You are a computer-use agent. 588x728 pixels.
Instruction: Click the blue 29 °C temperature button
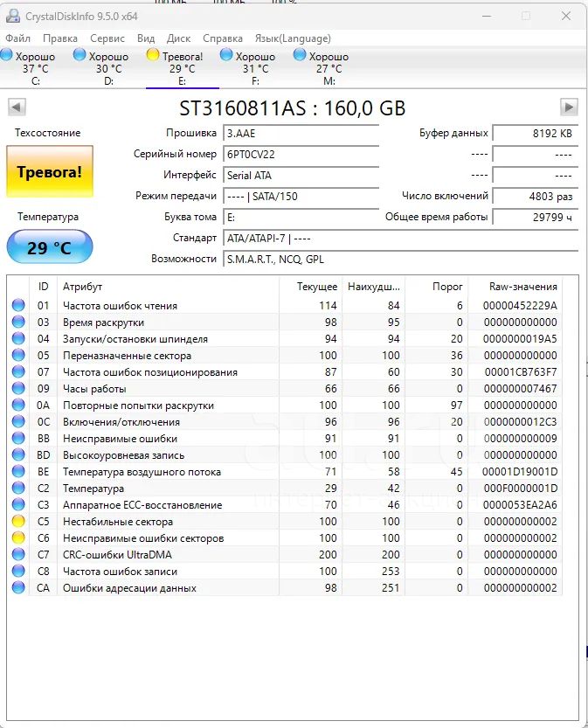click(x=50, y=247)
